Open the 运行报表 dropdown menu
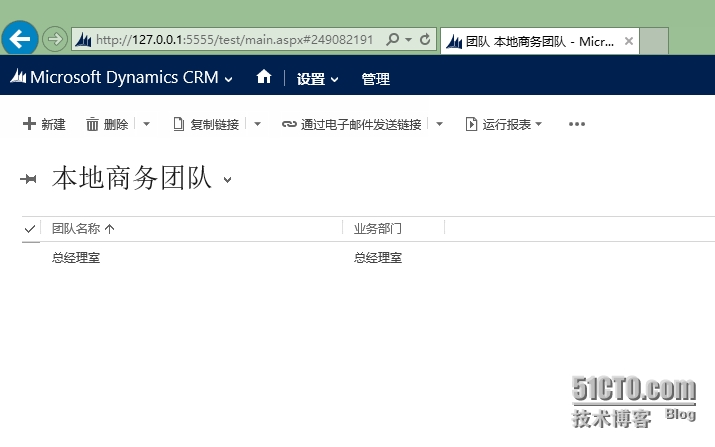Image resolution: width=715 pixels, height=447 pixels. (539, 124)
